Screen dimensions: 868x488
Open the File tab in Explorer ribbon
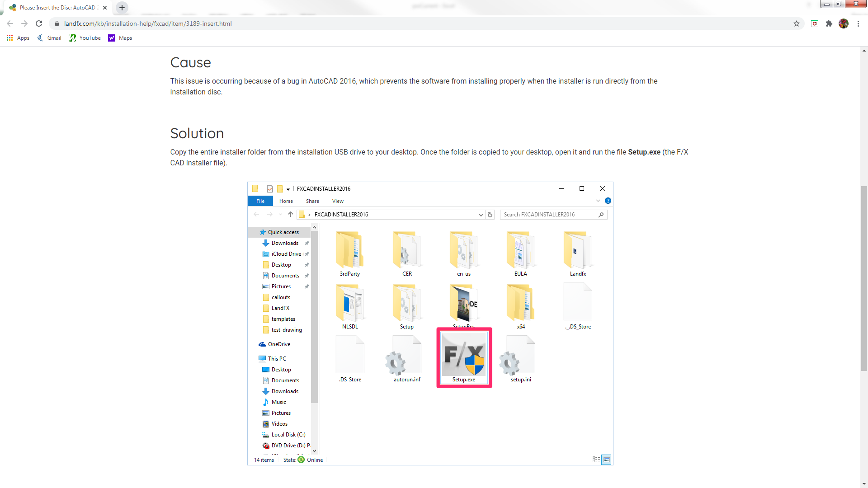(260, 201)
